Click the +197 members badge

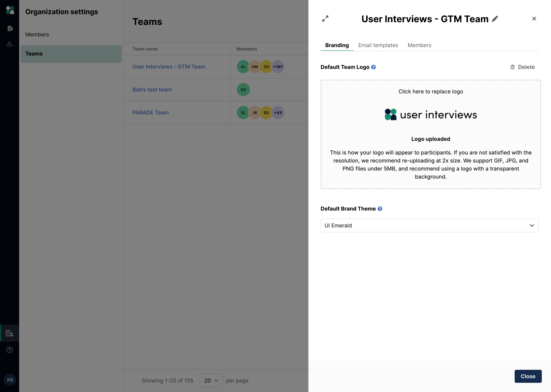pyautogui.click(x=278, y=67)
